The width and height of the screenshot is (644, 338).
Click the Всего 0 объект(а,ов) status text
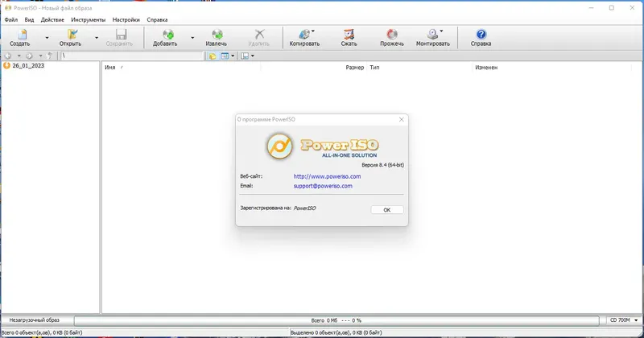tap(42, 332)
